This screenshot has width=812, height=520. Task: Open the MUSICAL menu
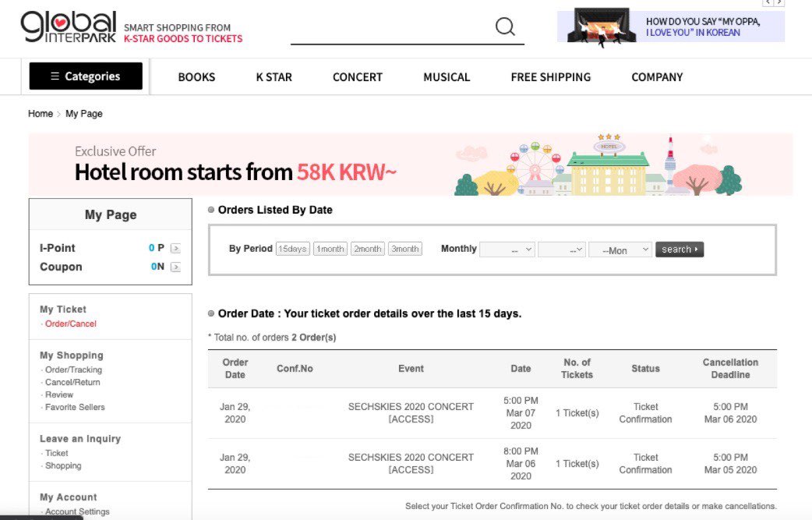point(447,77)
